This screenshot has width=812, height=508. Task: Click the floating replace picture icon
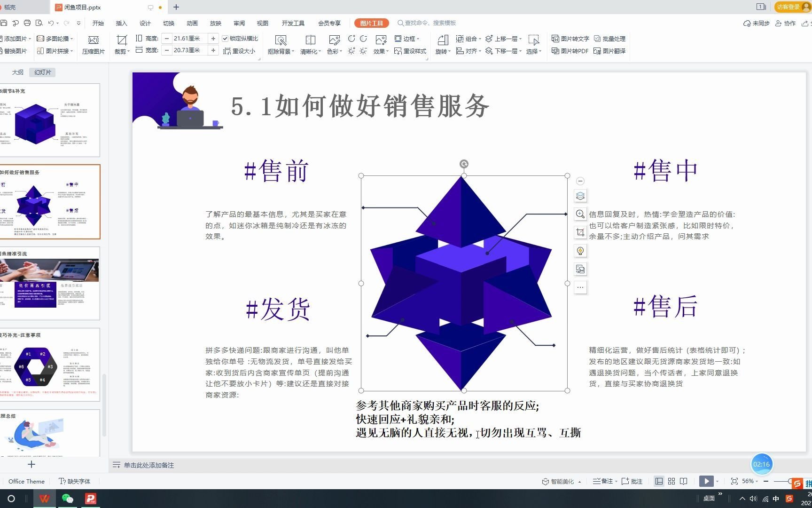click(580, 269)
